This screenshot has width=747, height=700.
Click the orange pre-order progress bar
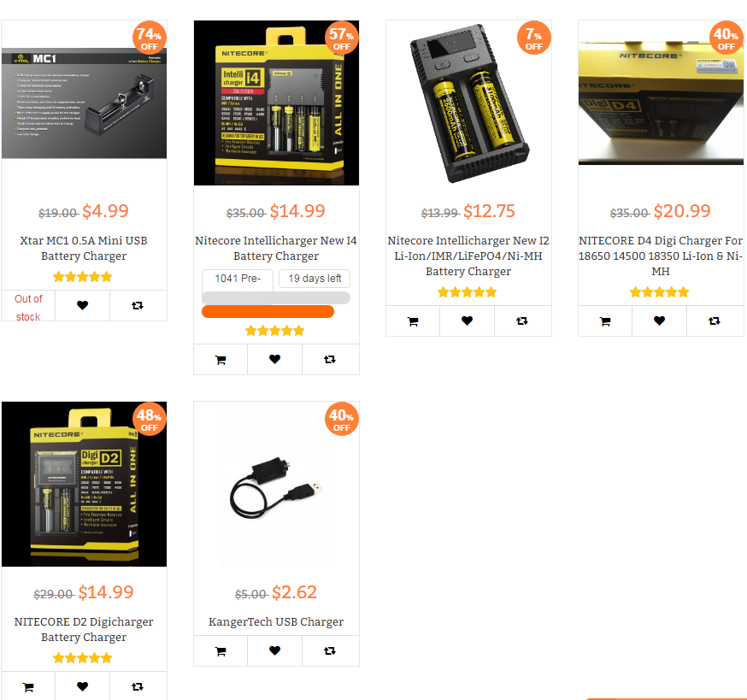pos(268,312)
